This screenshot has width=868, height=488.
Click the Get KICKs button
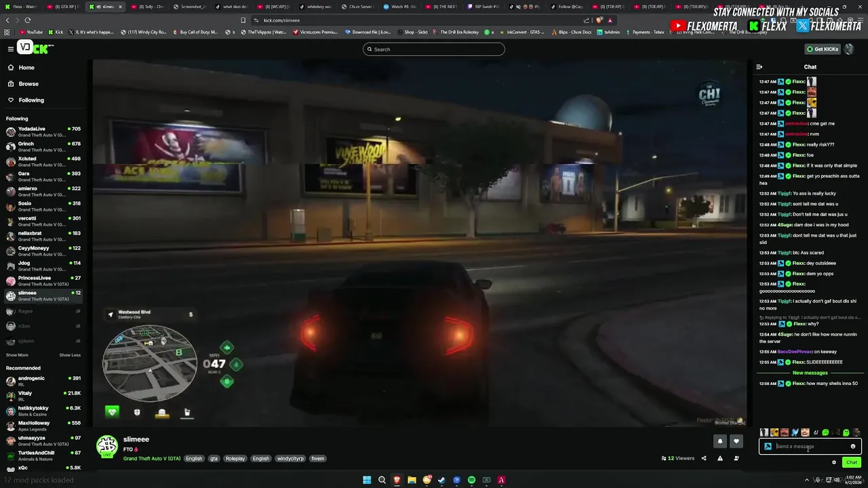pyautogui.click(x=823, y=49)
